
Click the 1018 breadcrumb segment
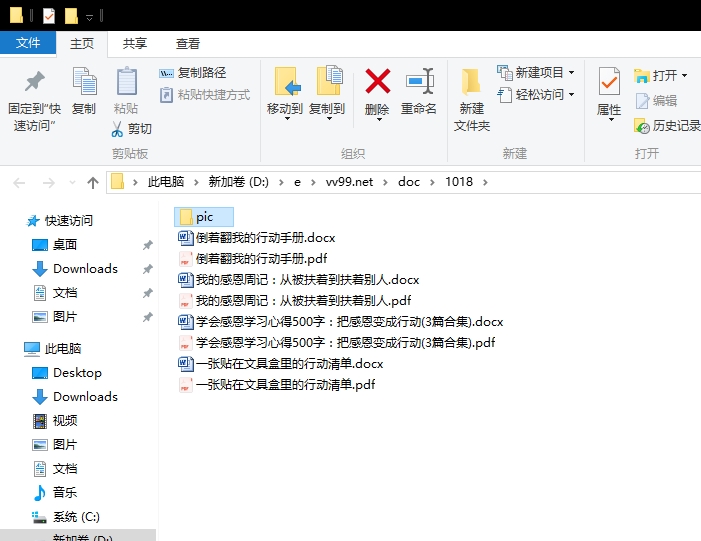click(459, 182)
